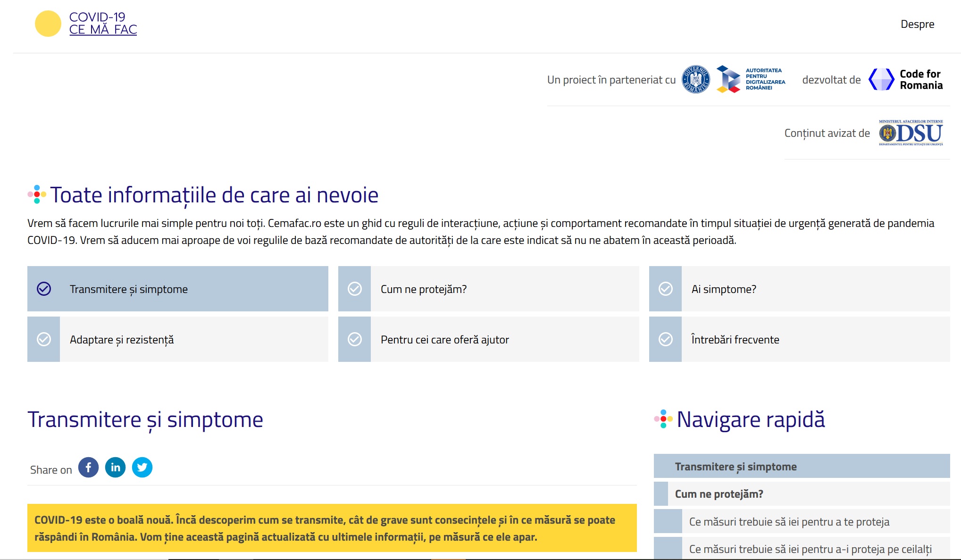Open Cum ne protejăm? in Navigare rapidă
The height and width of the screenshot is (560, 961).
click(x=802, y=494)
